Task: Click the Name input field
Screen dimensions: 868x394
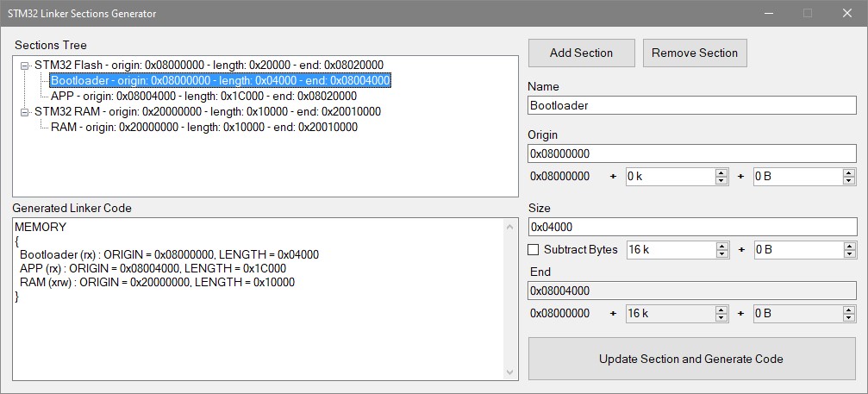Action: pyautogui.click(x=692, y=105)
